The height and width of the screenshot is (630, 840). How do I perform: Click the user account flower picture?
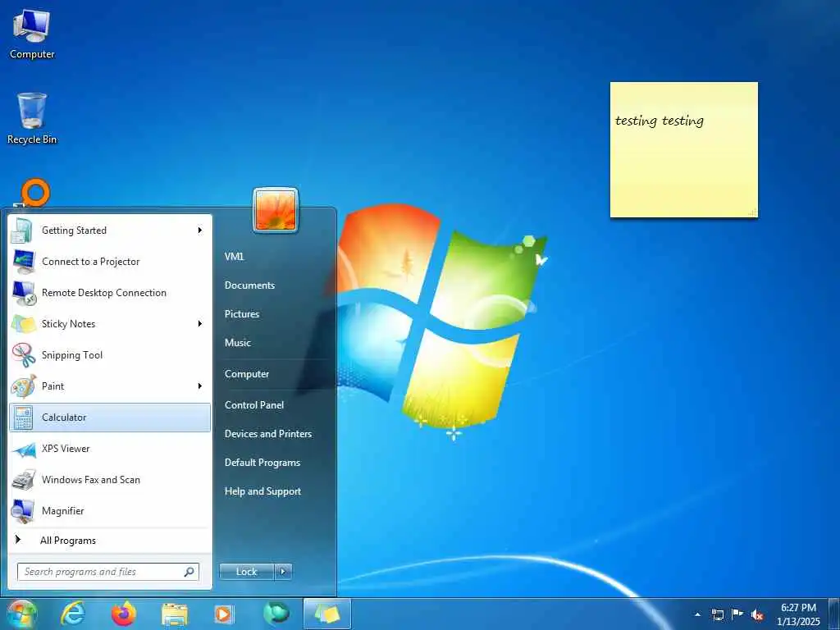pos(276,210)
